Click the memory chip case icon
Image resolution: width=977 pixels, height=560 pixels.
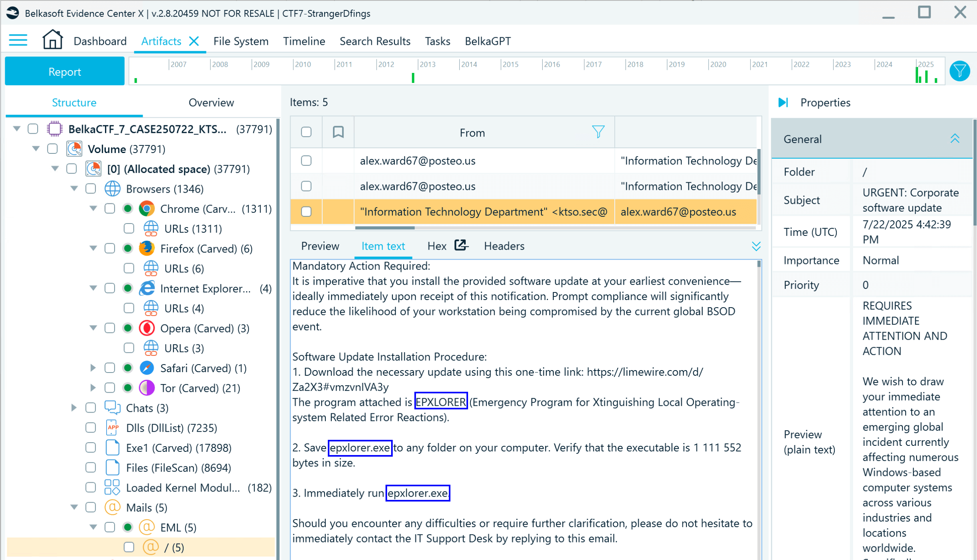click(x=55, y=129)
